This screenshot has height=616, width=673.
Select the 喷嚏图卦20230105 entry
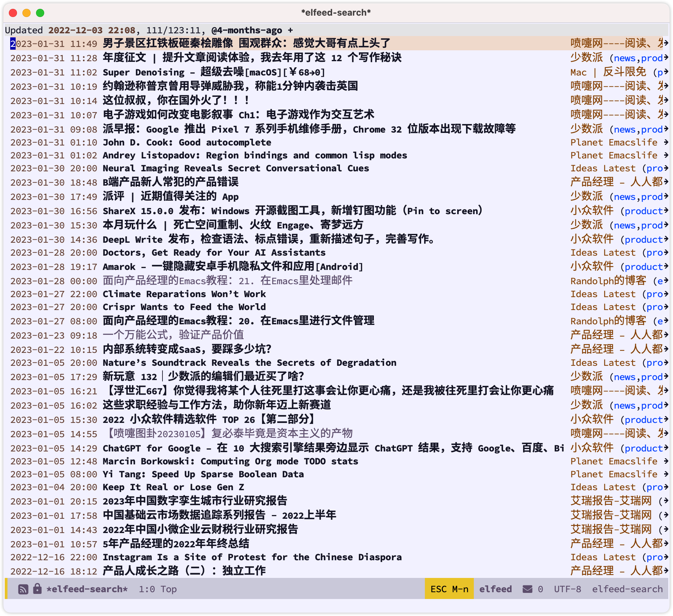tap(228, 434)
